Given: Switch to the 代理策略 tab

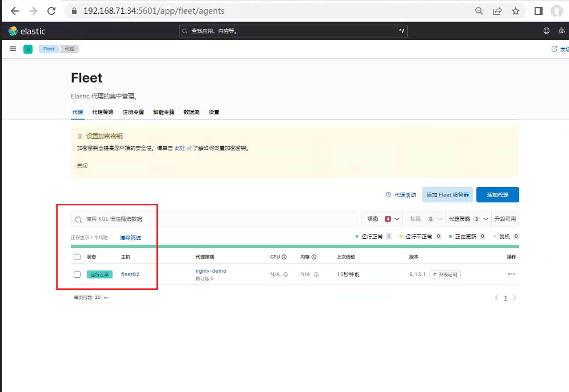Looking at the screenshot, I should [x=103, y=112].
